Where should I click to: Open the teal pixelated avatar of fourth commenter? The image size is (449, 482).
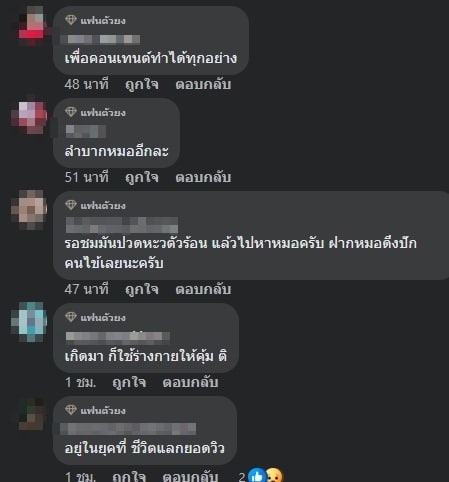pos(29,322)
